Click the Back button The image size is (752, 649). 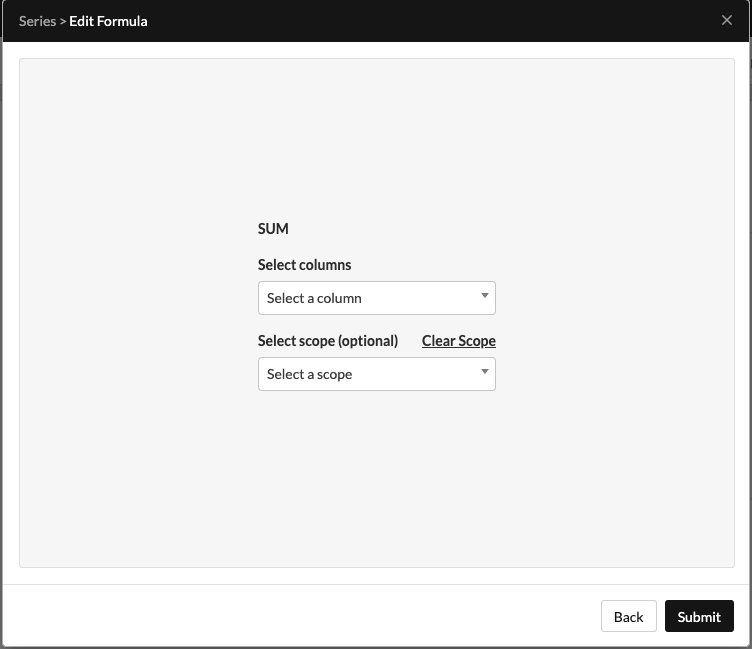point(628,616)
